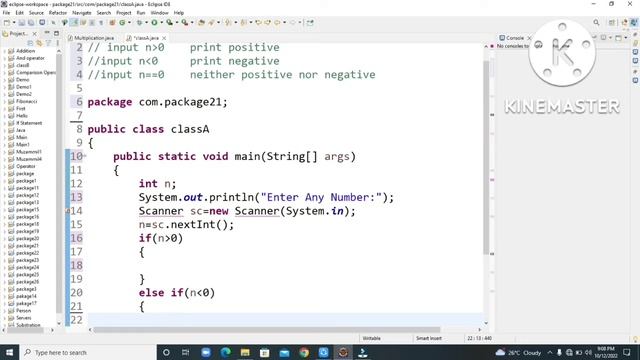Click the New file toolbar icon

[7, 22]
